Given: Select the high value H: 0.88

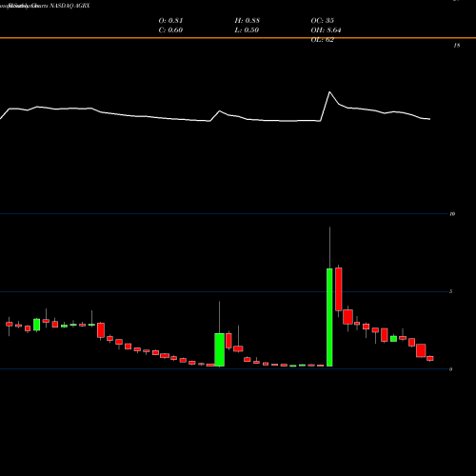Looking at the screenshot, I should coord(248,21).
